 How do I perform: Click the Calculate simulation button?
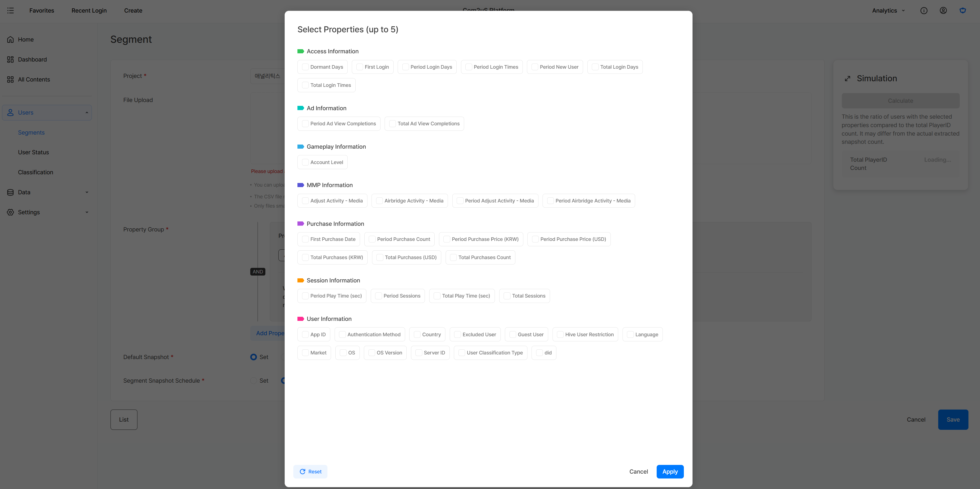pyautogui.click(x=901, y=101)
